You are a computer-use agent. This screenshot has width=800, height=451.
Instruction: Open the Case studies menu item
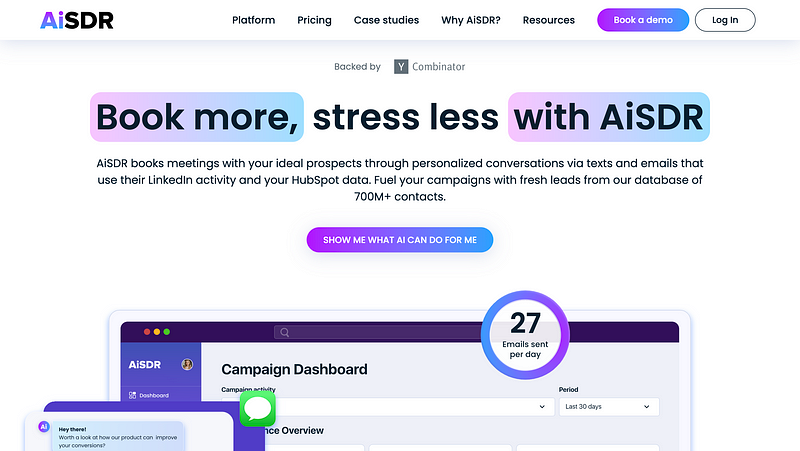point(386,20)
